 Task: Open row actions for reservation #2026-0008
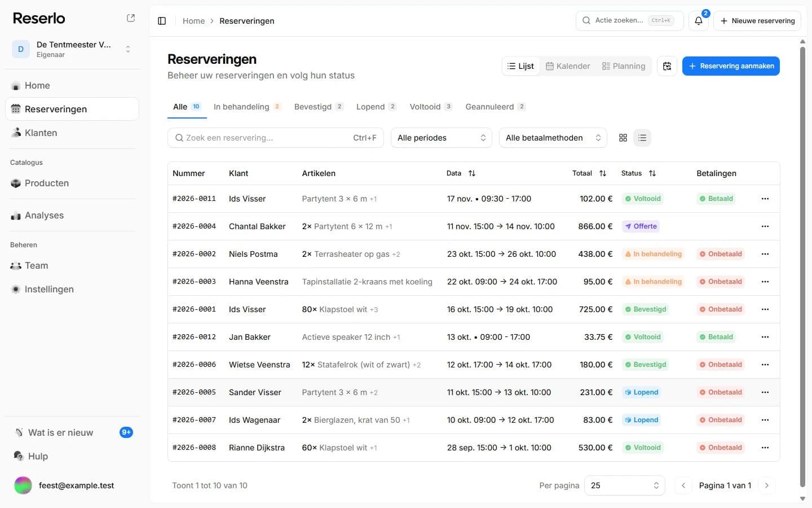pyautogui.click(x=765, y=448)
